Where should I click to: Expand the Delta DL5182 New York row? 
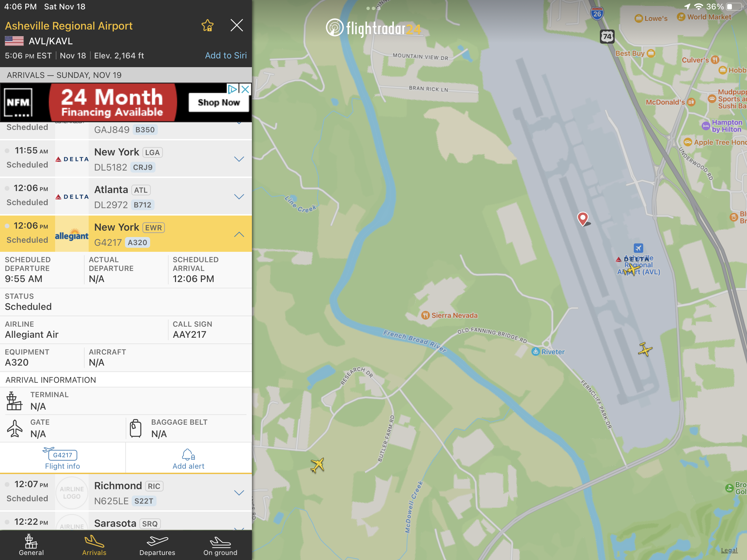point(126,159)
